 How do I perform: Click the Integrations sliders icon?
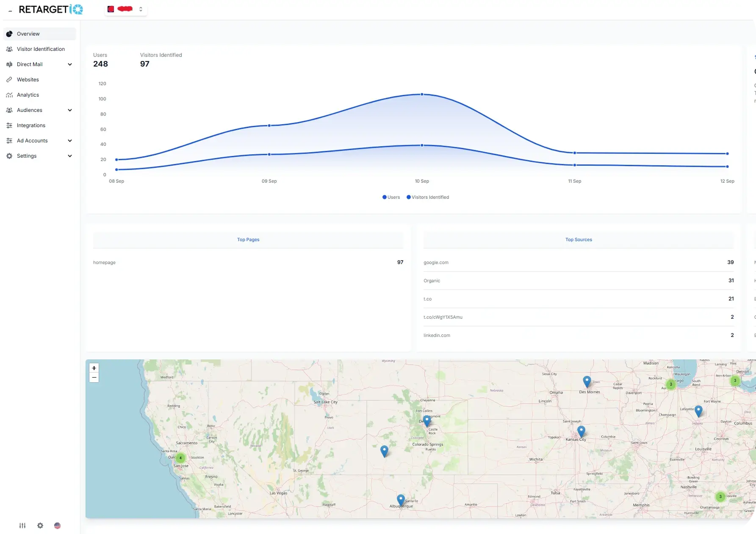pyautogui.click(x=9, y=125)
